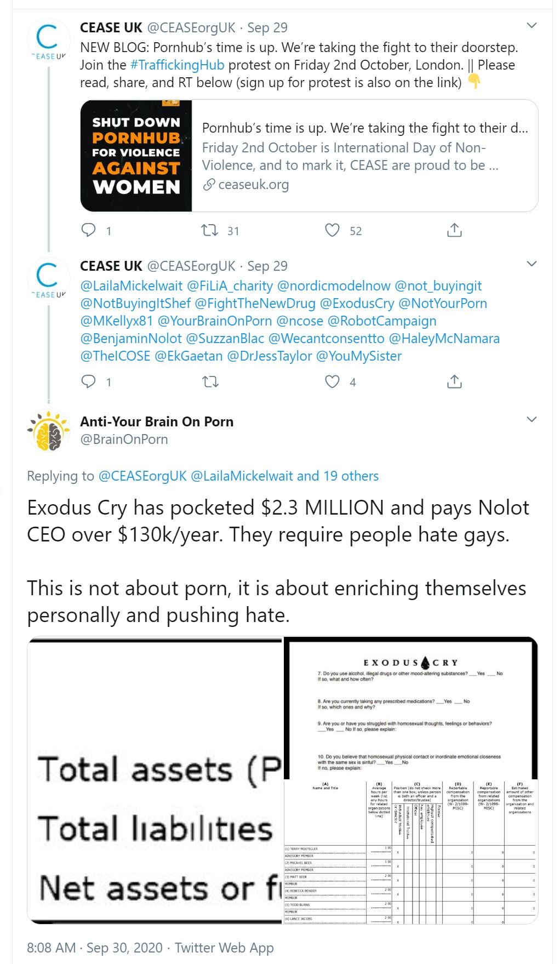Share the tweet listing mentioned accounts
The width and height of the screenshot is (560, 964).
pyautogui.click(x=454, y=381)
